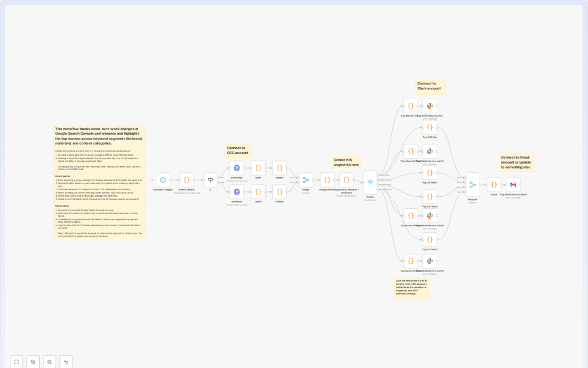The image size is (588, 368).
Task: Open the Top WoW Movers Email Gmail node
Action: tap(512, 183)
